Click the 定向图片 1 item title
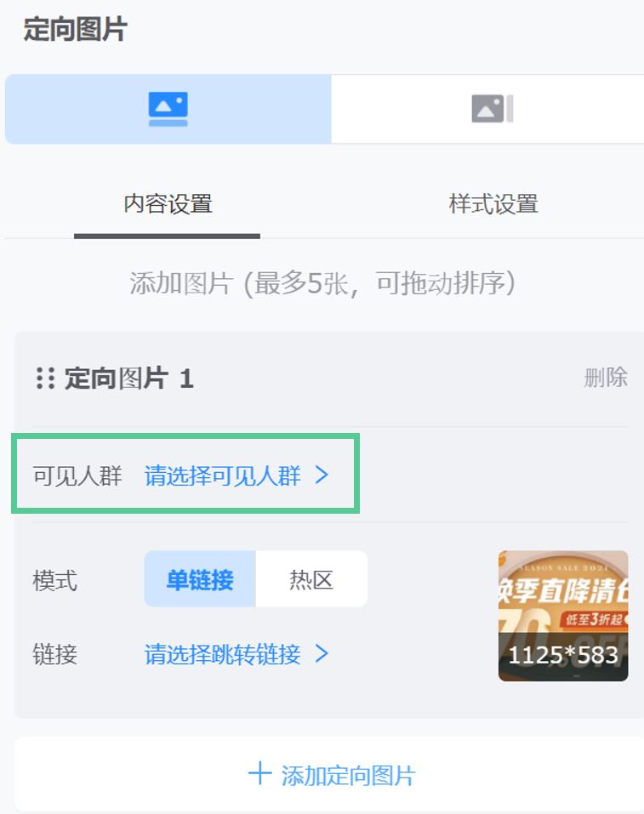Viewport: 644px width, 814px height. click(x=128, y=378)
